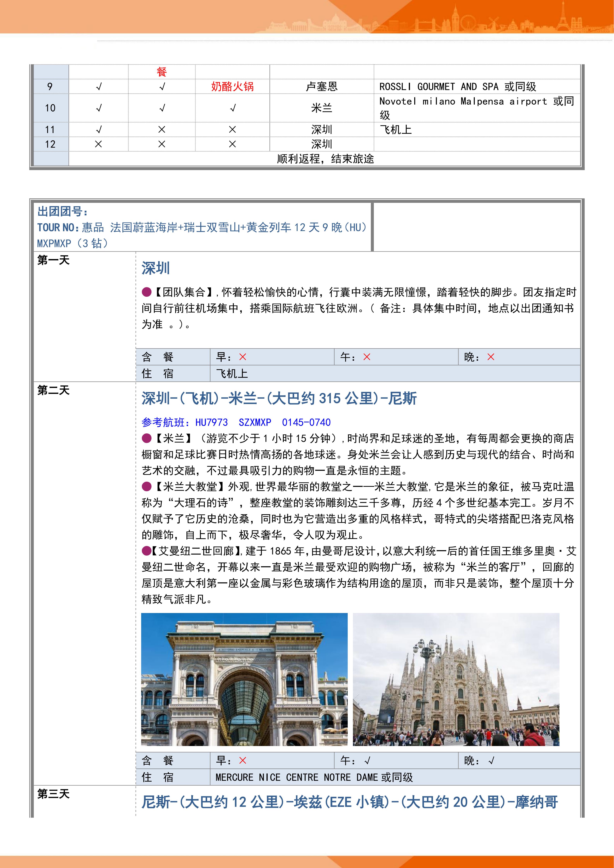The image size is (614, 868).
Task: Click the red X after 午 in 第一天
Action: (367, 357)
